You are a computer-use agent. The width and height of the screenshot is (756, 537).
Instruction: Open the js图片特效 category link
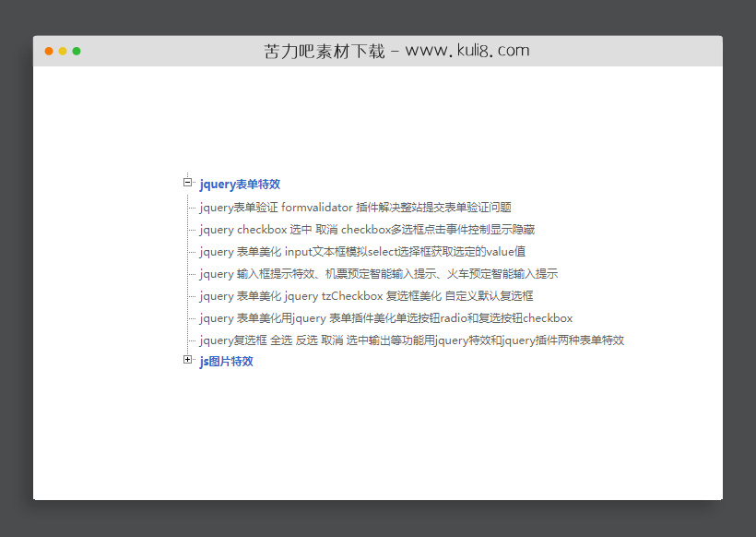228,360
